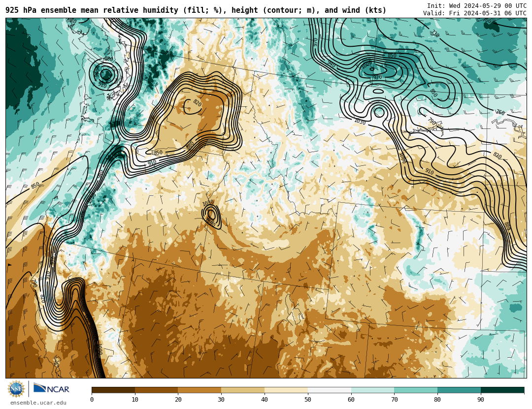Viewport: 532px width, 409px height.
Task: Click the 'Init: Wed 2024-05-29 00 UTC' text
Action: pos(477,6)
